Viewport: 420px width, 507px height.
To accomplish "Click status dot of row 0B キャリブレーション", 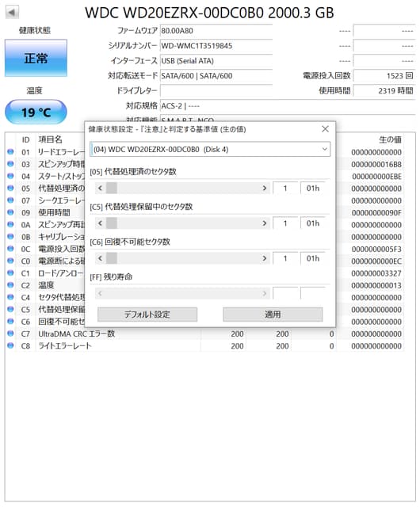I will point(10,236).
